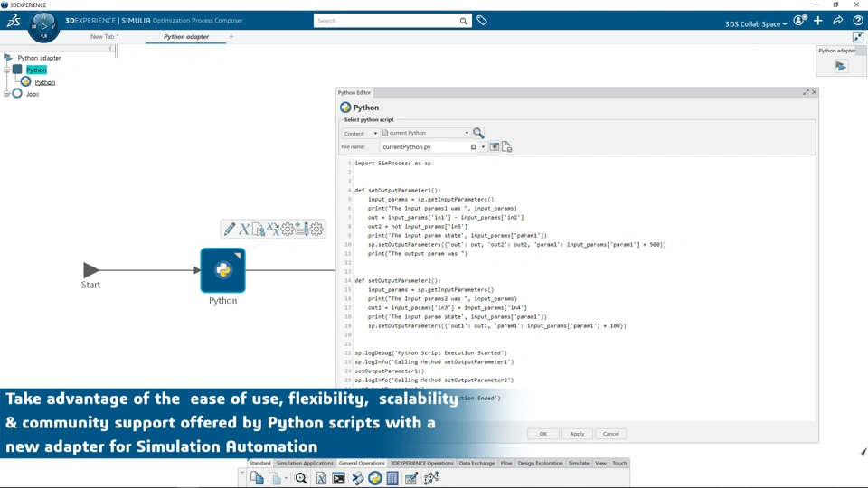Open the Flow tab

click(506, 463)
